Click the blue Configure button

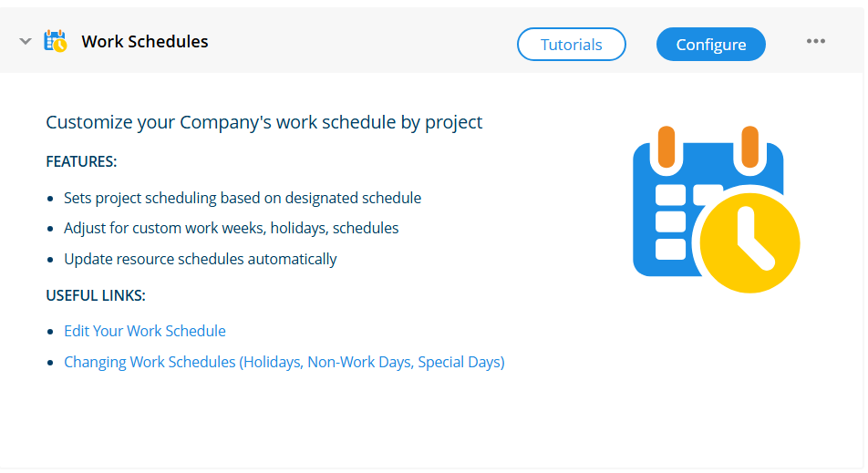pos(711,45)
